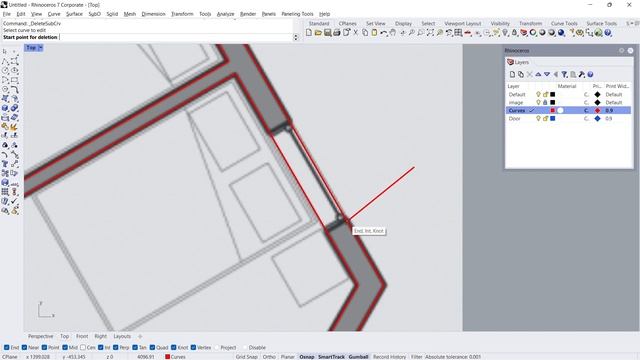
Task: Open the layer filter funnel icon
Action: tap(564, 74)
